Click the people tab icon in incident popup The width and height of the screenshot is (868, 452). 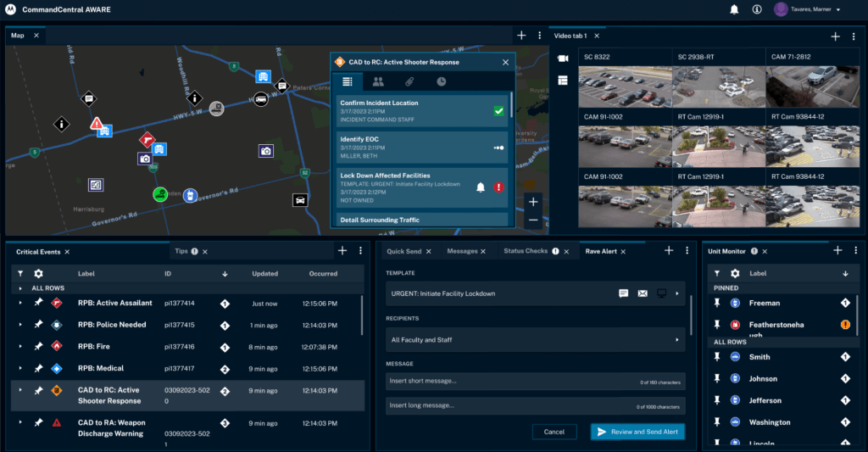[378, 81]
